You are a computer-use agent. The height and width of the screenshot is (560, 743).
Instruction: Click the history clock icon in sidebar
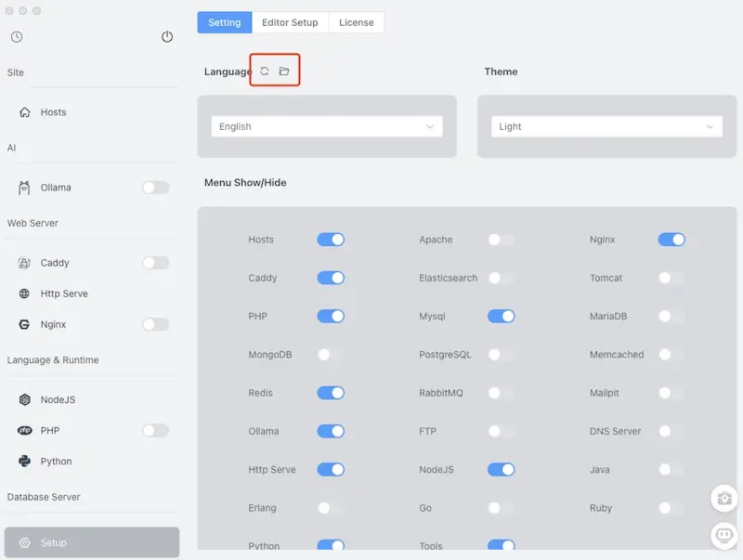pyautogui.click(x=17, y=37)
